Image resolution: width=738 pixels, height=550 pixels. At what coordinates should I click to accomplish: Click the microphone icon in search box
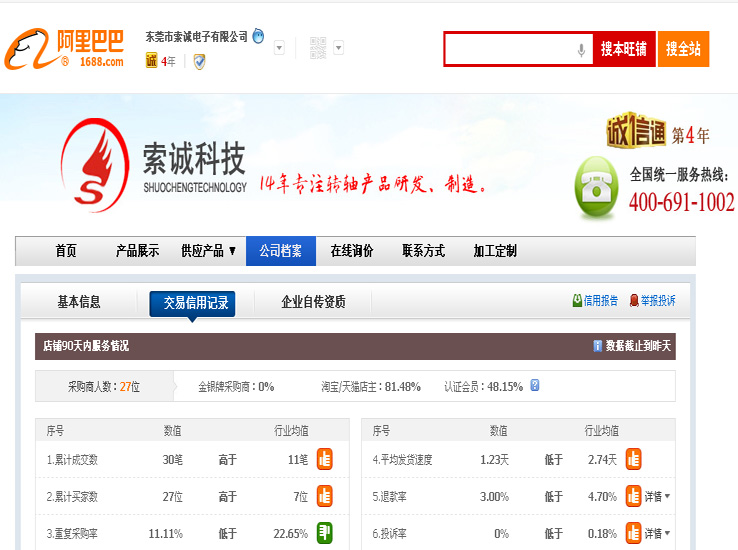[582, 49]
